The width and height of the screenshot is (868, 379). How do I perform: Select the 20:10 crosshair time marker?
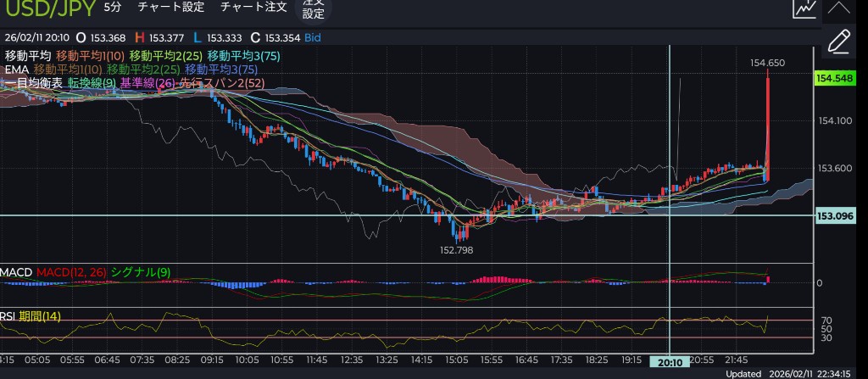pos(670,361)
